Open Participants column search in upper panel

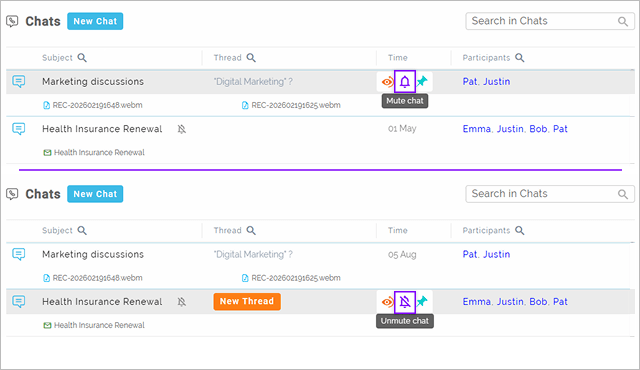520,58
